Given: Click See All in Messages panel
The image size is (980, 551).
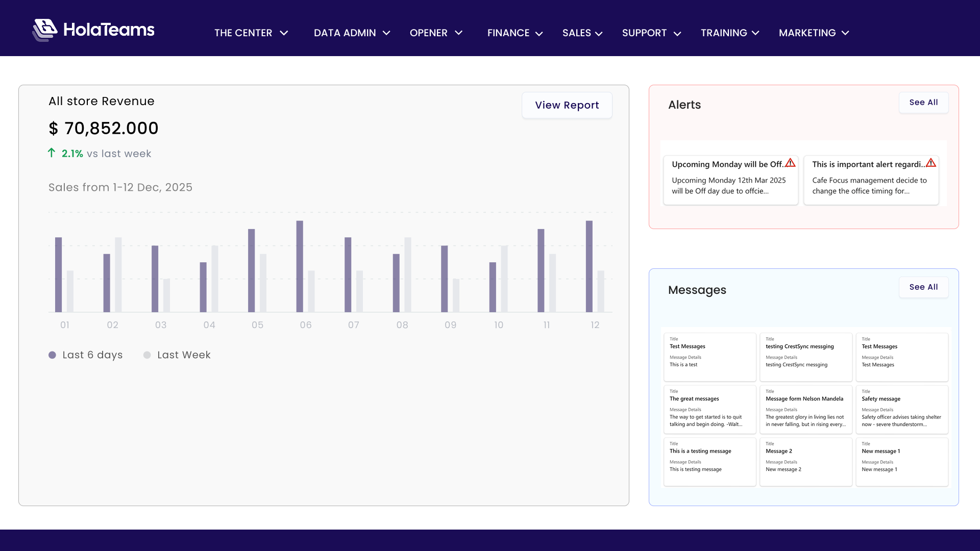Looking at the screenshot, I should pos(923,287).
